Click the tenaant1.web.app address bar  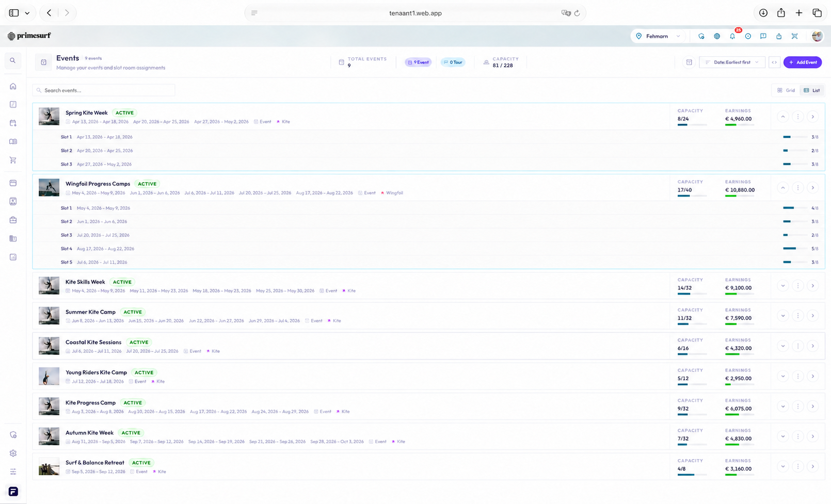coord(415,13)
